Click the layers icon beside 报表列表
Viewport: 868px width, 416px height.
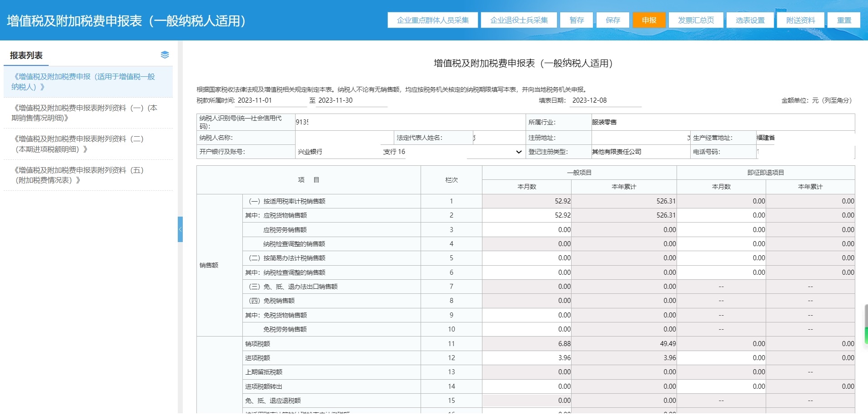click(165, 55)
